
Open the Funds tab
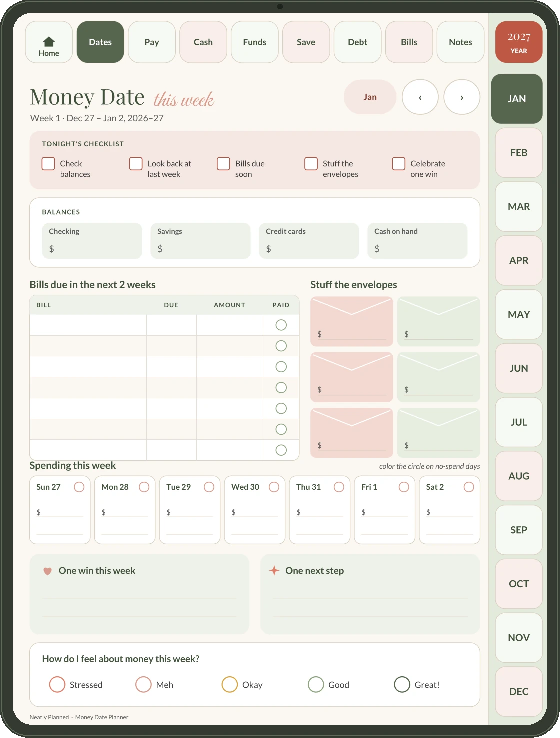(x=255, y=42)
